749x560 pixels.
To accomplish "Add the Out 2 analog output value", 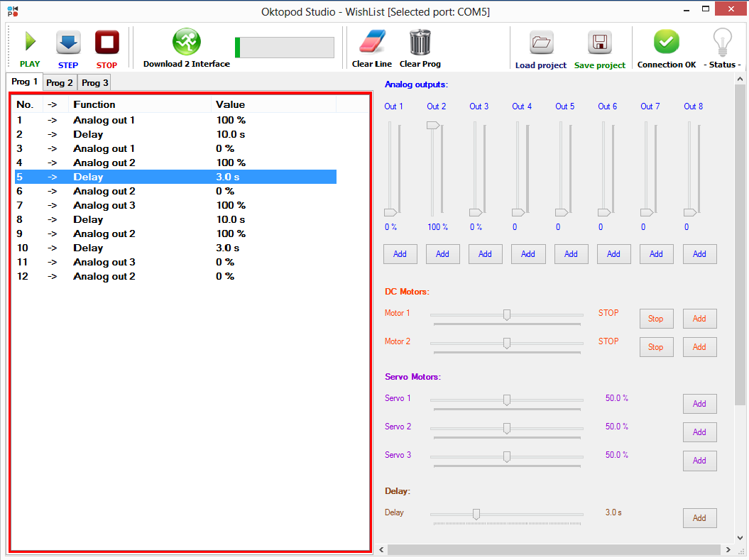I will (442, 254).
